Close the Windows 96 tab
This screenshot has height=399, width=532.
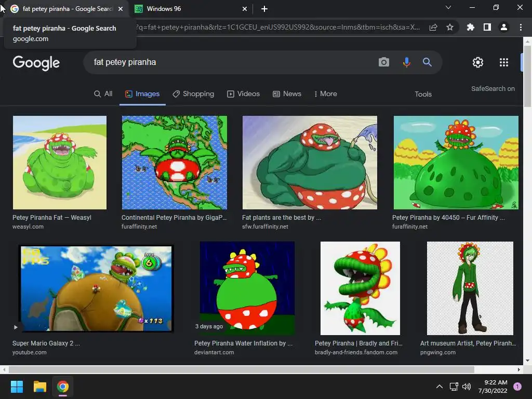(x=245, y=9)
